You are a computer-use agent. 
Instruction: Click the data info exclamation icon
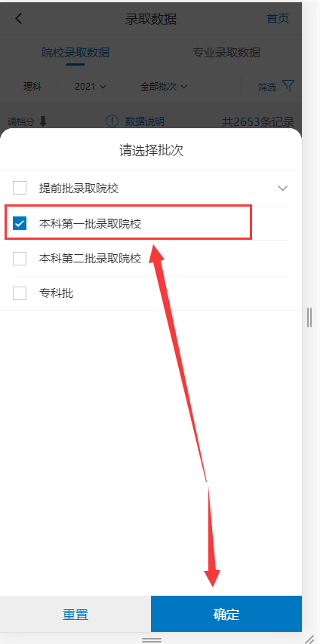[x=112, y=121]
